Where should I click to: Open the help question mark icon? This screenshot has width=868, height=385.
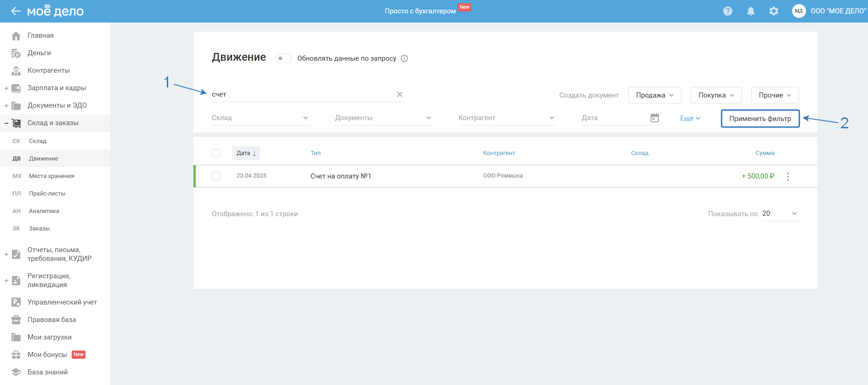(x=728, y=11)
